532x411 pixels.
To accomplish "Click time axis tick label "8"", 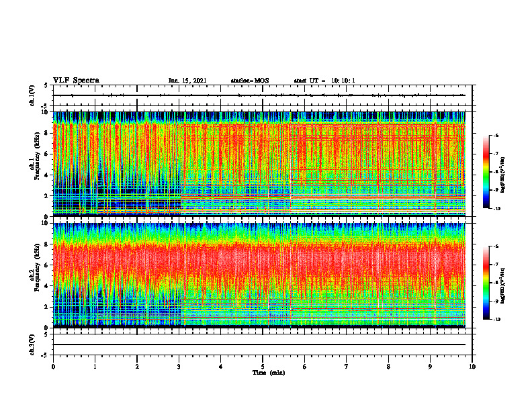I will [x=388, y=367].
